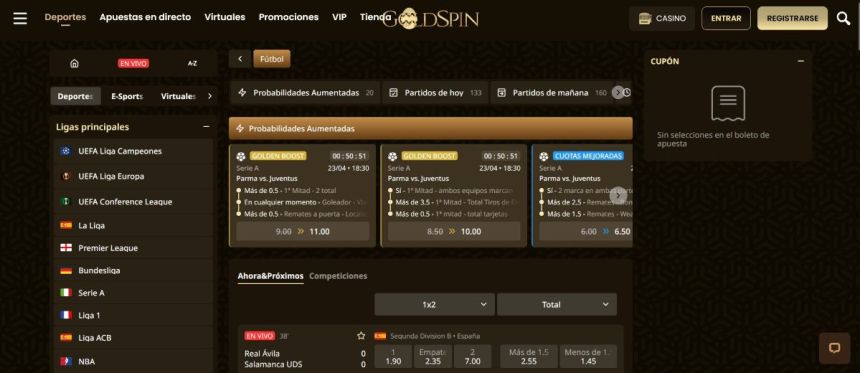Click the UEFA Liga Campeones league icon

click(66, 151)
